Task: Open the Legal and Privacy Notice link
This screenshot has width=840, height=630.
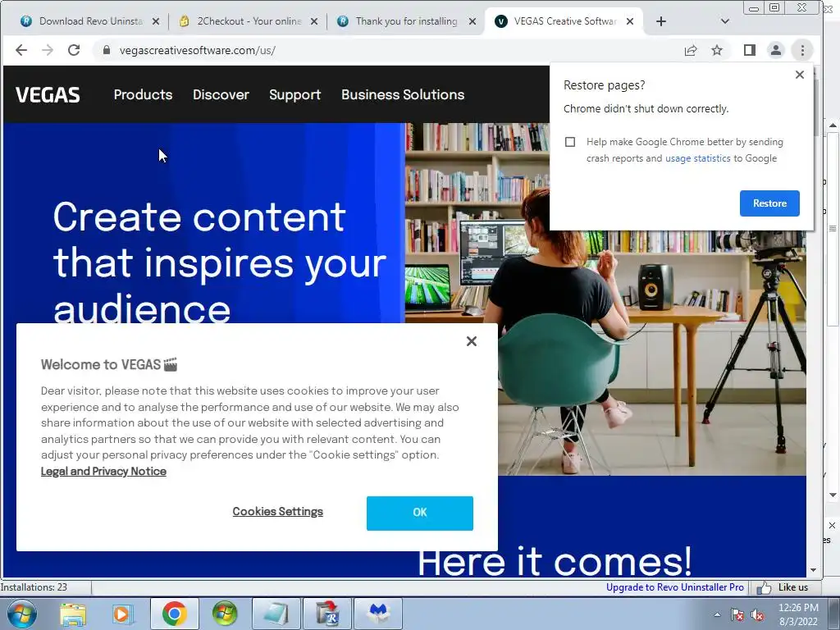Action: pyautogui.click(x=103, y=472)
